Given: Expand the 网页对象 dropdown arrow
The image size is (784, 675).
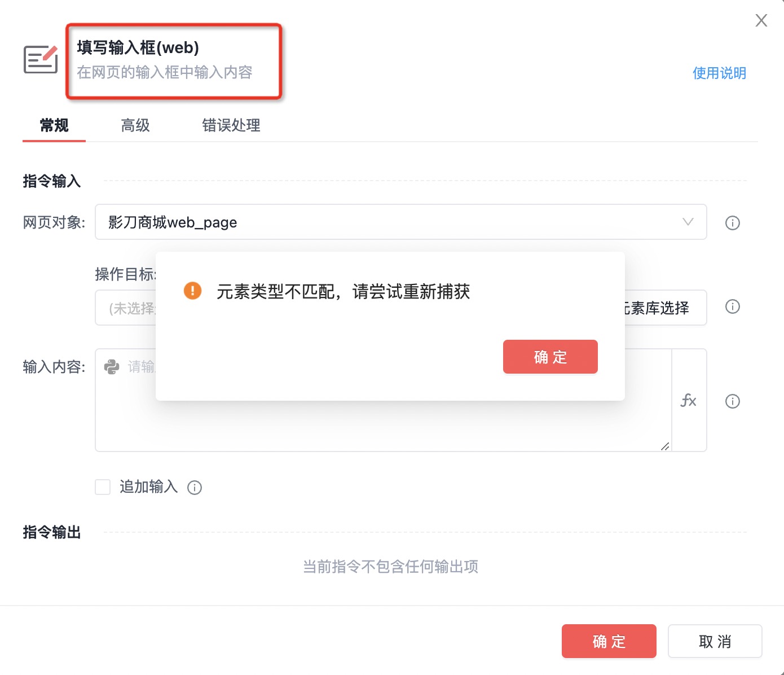Looking at the screenshot, I should click(688, 222).
